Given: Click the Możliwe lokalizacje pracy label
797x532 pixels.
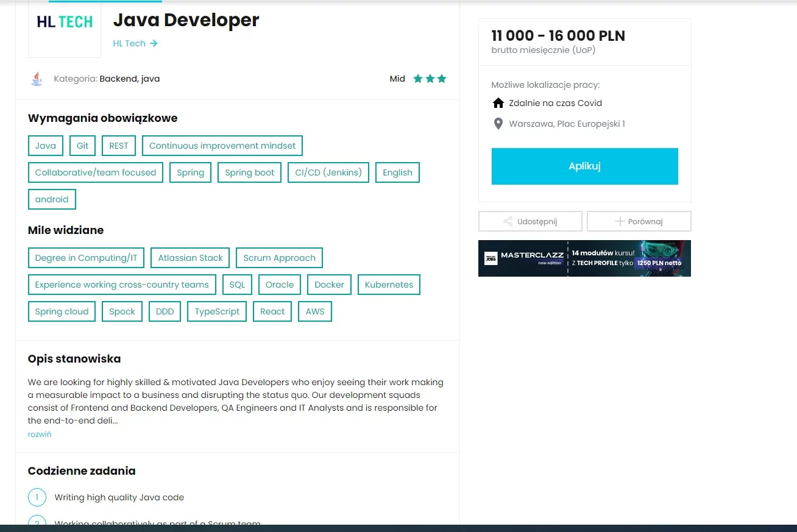Looking at the screenshot, I should [546, 85].
